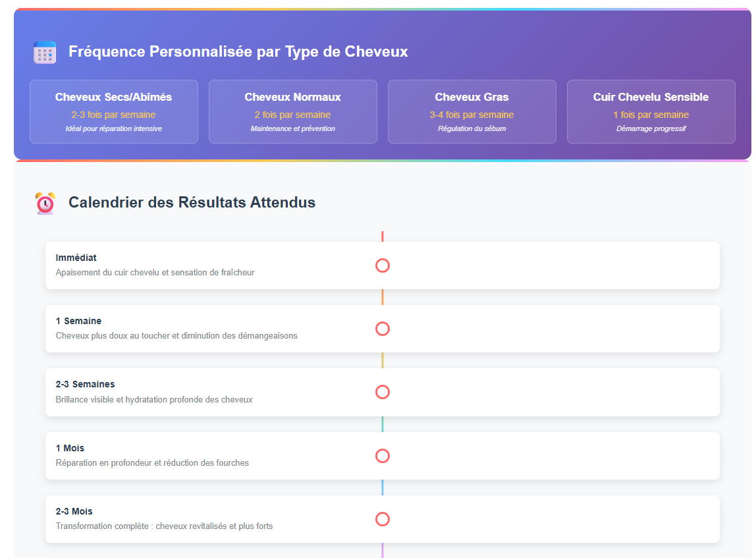
Task: Click '1 fois par semaine' frequency text
Action: click(651, 115)
